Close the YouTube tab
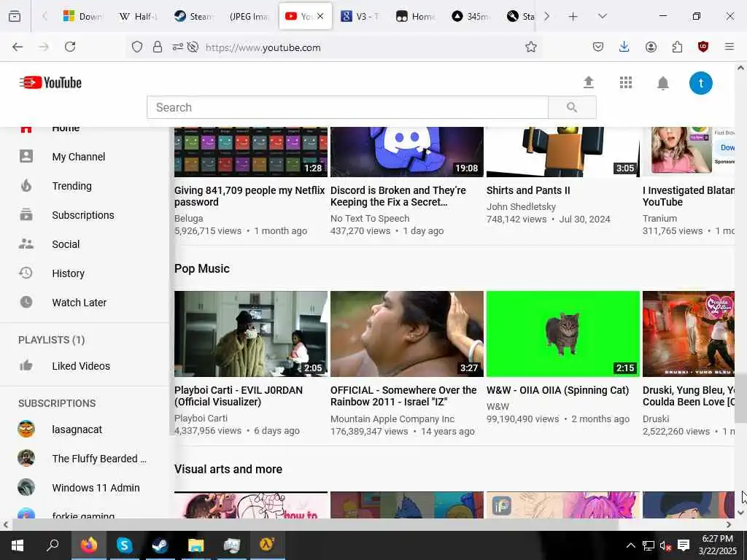Image resolution: width=747 pixels, height=560 pixels. (x=320, y=16)
